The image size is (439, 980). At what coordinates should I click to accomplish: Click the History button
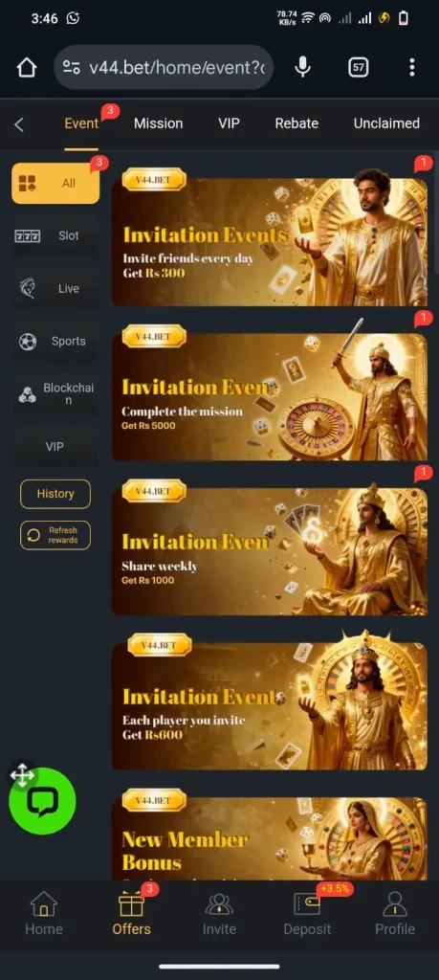[x=55, y=494]
